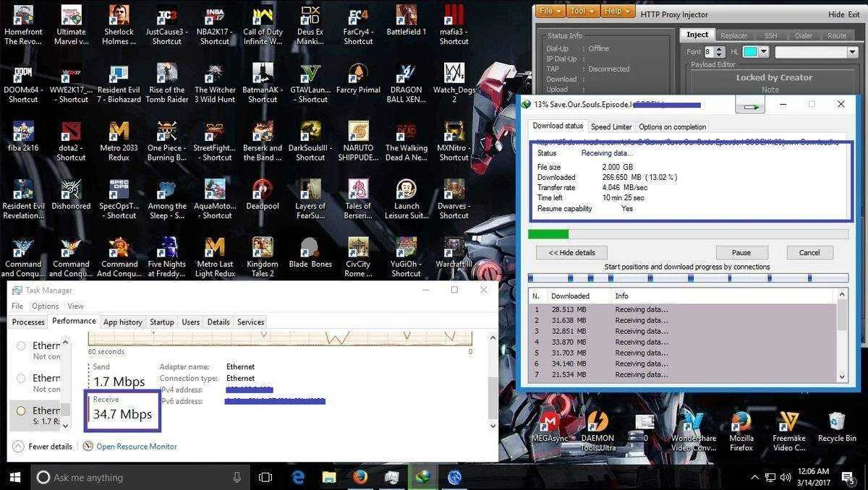Select the dota2 shortcut icon
This screenshot has width=868, height=490.
(x=71, y=142)
